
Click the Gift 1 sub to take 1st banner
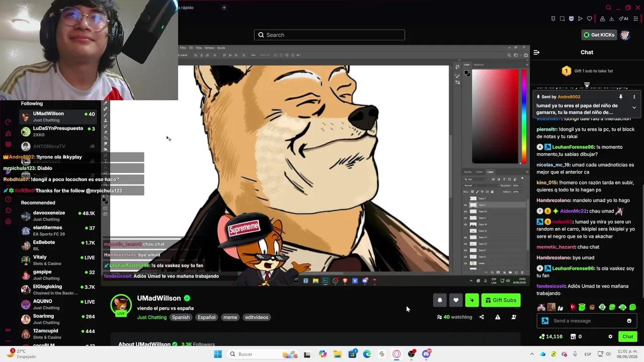587,71
